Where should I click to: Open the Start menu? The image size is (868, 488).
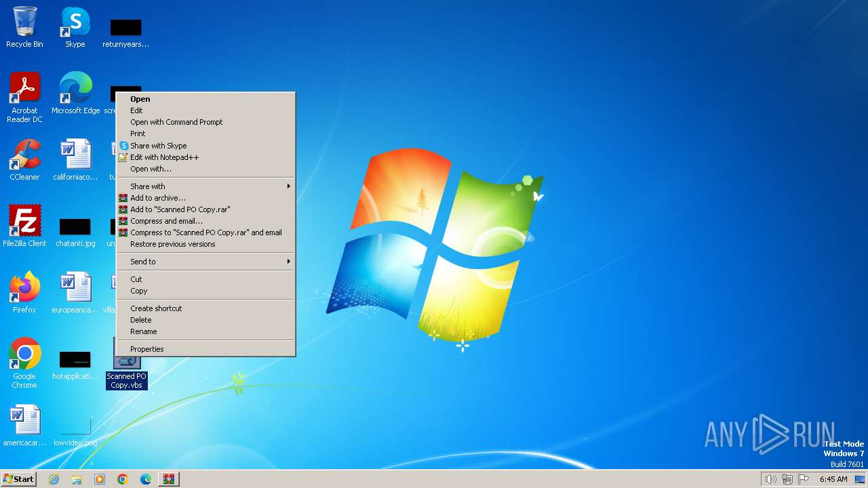pyautogui.click(x=18, y=479)
